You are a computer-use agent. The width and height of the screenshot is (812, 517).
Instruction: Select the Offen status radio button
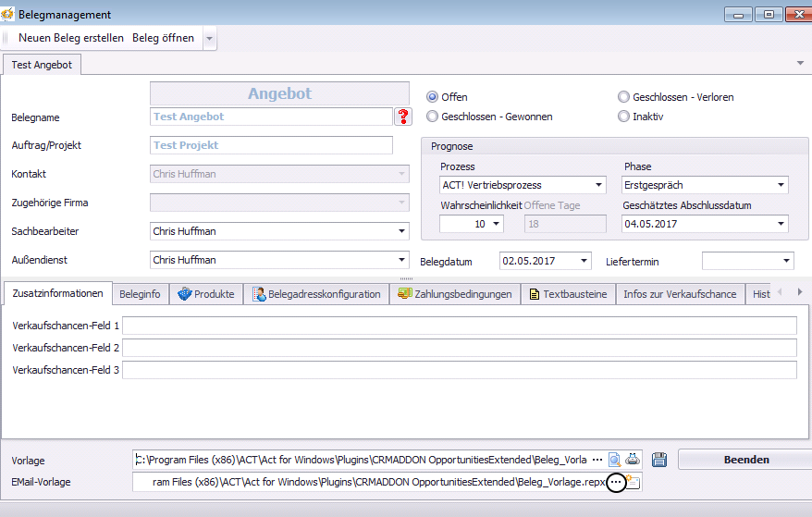click(432, 97)
